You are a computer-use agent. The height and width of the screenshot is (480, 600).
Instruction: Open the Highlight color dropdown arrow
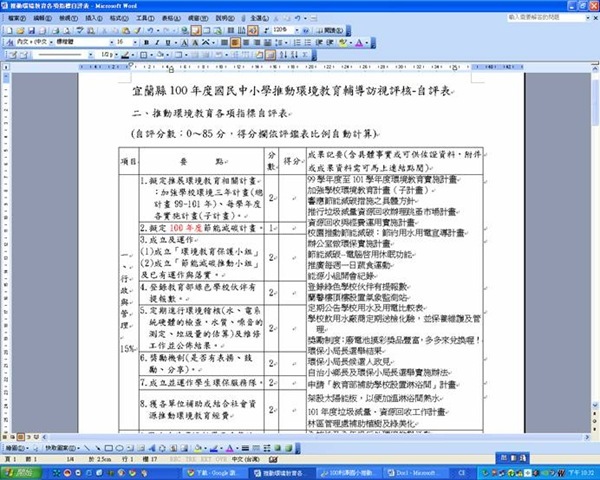[x=350, y=42]
